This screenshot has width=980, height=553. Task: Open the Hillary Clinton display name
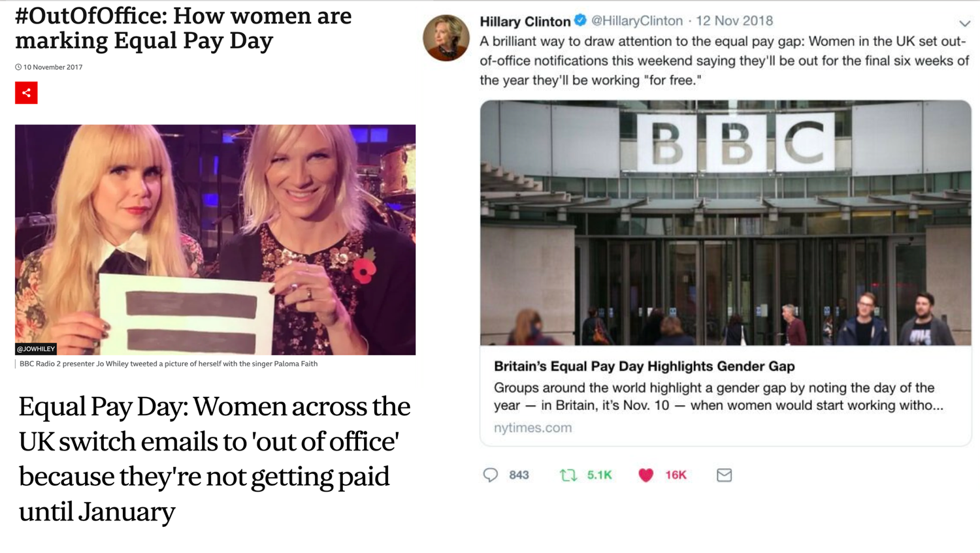point(525,22)
